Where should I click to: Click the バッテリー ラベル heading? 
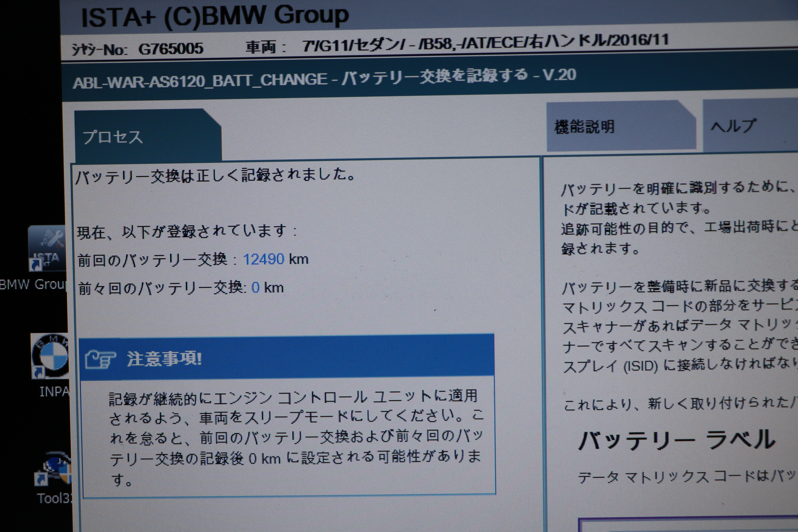pyautogui.click(x=677, y=440)
